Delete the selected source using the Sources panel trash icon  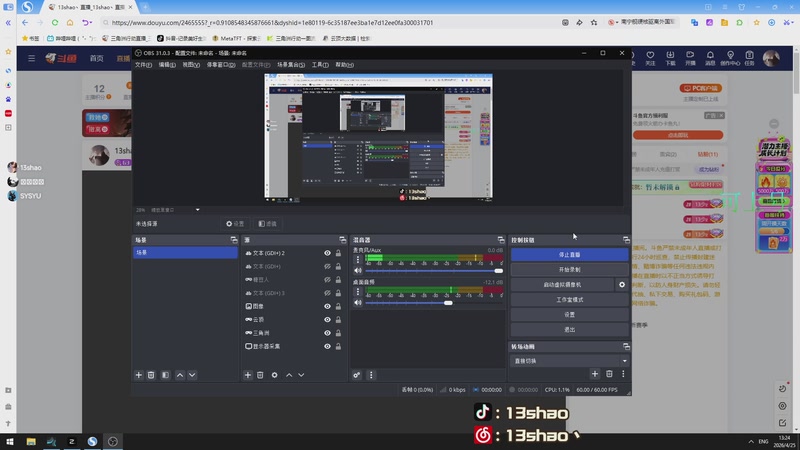260,375
